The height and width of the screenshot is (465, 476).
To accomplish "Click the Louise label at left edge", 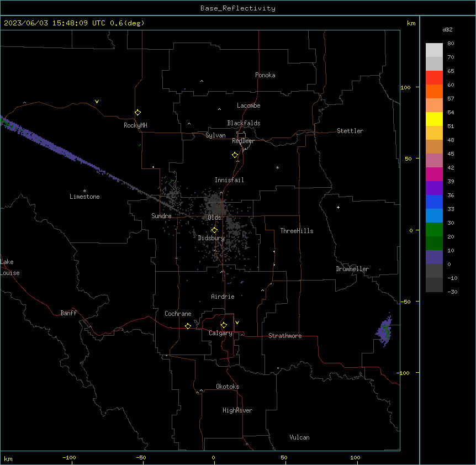I will [x=10, y=273].
